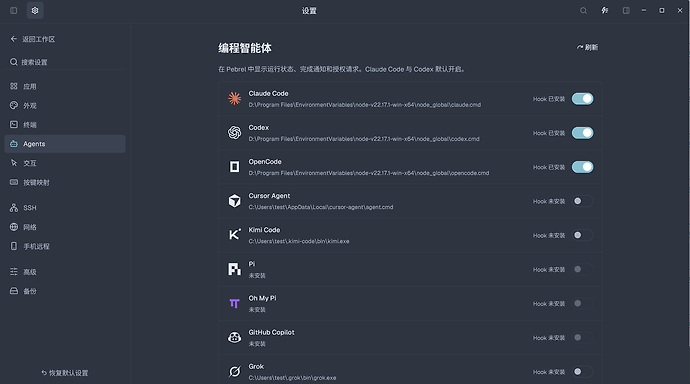The height and width of the screenshot is (384, 690).
Task: Click the Codex logo icon
Action: click(x=235, y=132)
